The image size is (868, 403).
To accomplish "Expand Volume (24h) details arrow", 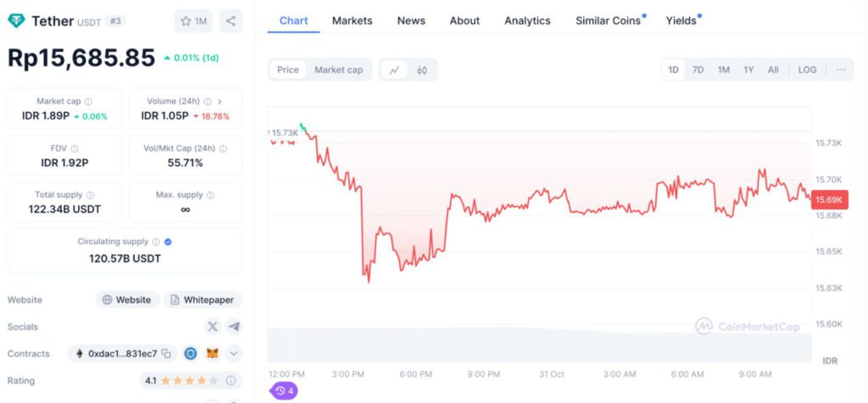I will 220,102.
